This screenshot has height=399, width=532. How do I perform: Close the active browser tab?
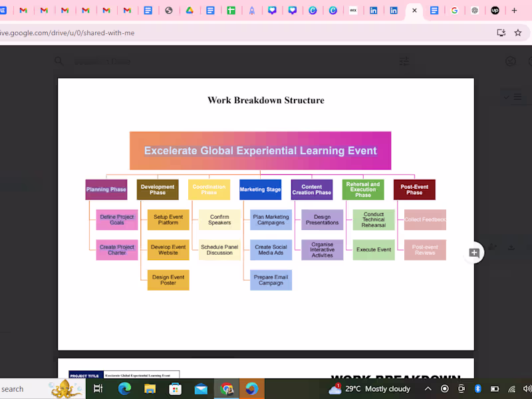tap(414, 11)
